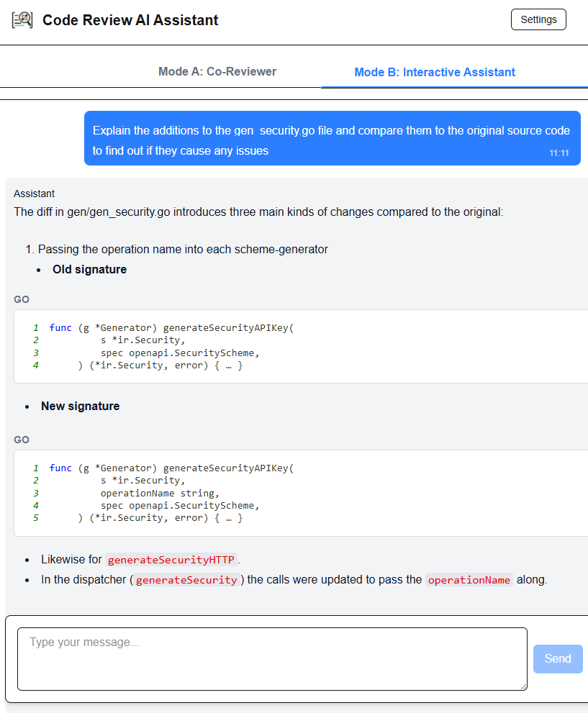Image resolution: width=588 pixels, height=713 pixels.
Task: Click the generateSecurityHTTP inline code
Action: tap(171, 560)
